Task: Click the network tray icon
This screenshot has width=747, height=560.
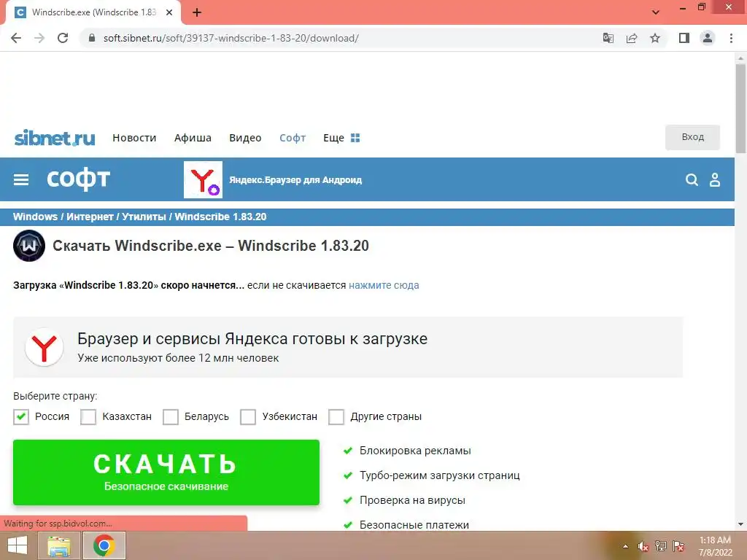Action: click(661, 546)
